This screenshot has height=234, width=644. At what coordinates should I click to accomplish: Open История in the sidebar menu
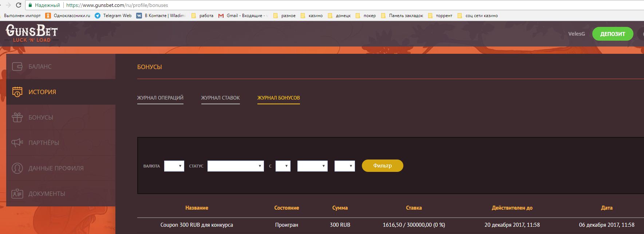(61, 92)
